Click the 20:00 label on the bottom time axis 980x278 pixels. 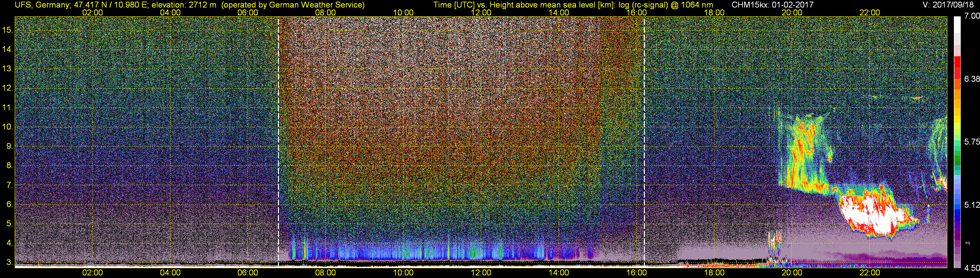[792, 273]
